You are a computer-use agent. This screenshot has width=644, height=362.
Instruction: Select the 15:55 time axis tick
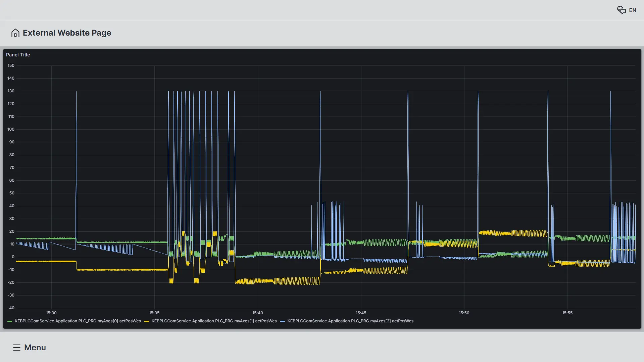(x=567, y=313)
